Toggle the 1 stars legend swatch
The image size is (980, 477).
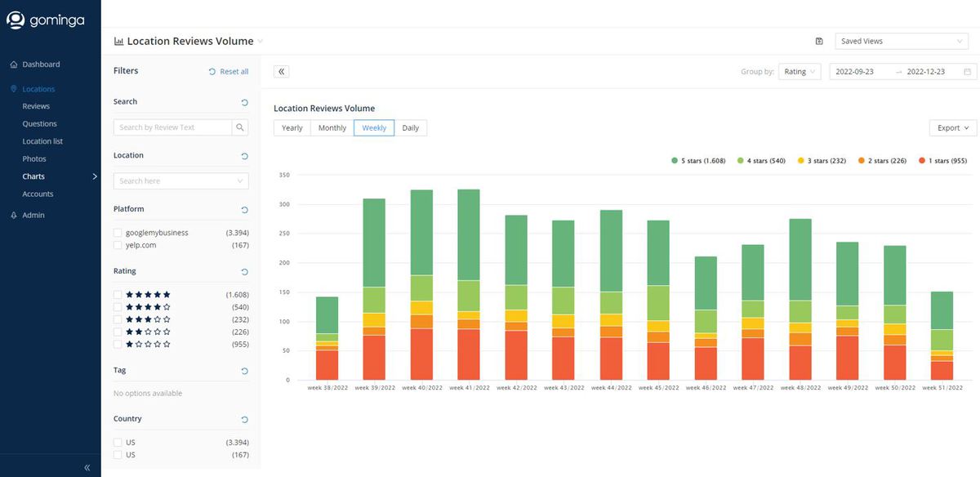922,161
